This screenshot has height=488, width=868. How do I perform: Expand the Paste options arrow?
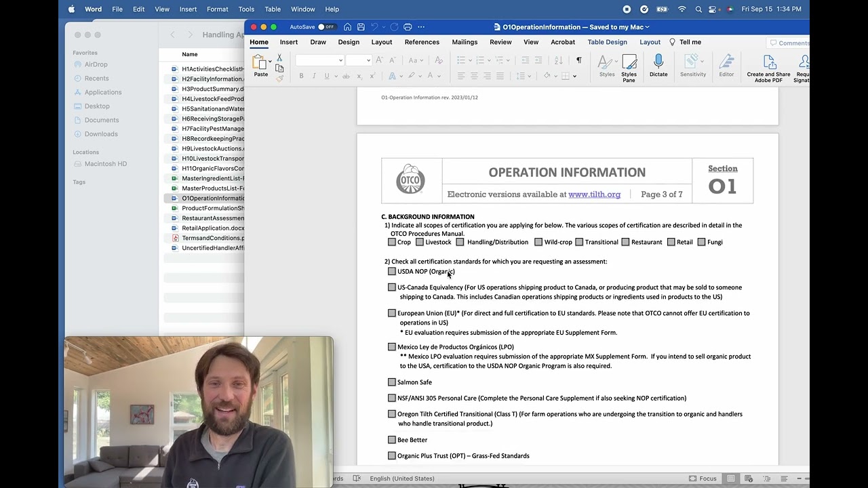(270, 61)
